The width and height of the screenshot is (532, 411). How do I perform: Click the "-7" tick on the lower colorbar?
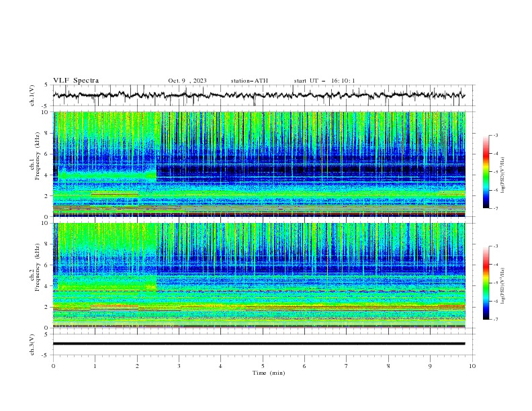pos(495,319)
